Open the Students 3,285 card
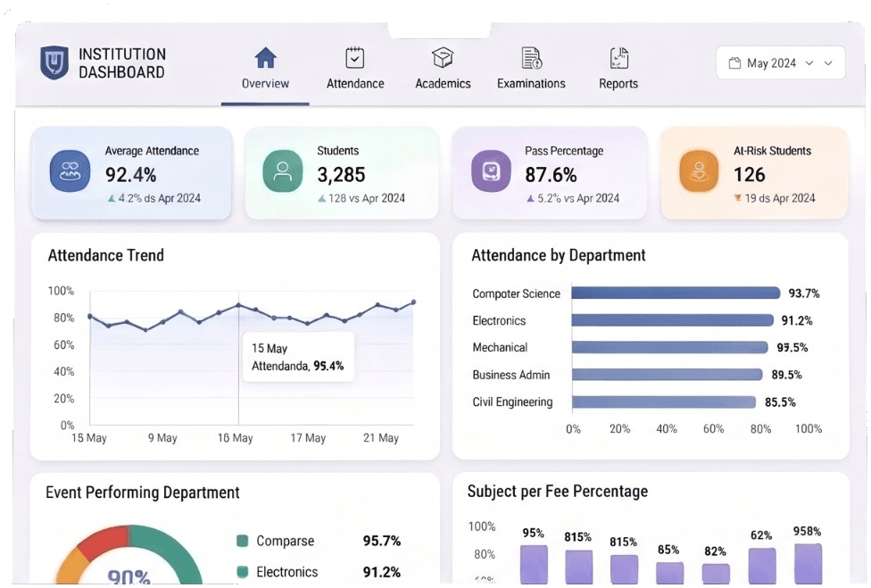Screen dimensions: 871x588 (342, 173)
